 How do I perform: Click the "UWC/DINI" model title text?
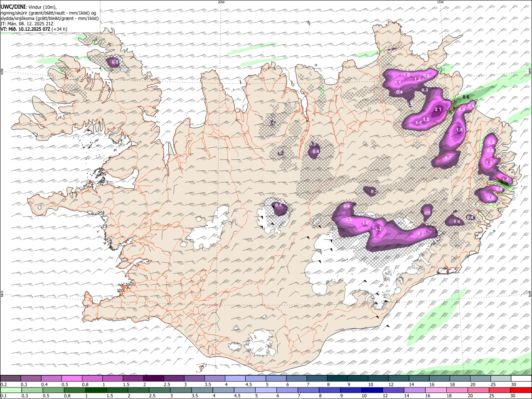(x=13, y=6)
